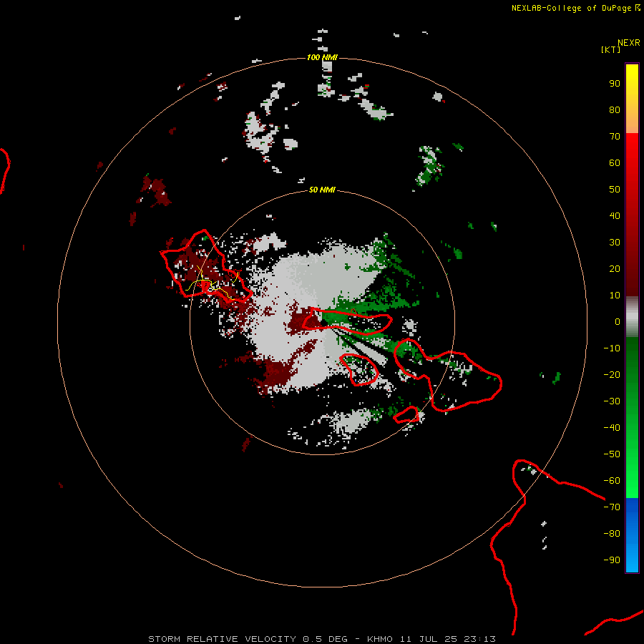
Task: Click the 60 value on the velocity scale
Action: (x=615, y=163)
